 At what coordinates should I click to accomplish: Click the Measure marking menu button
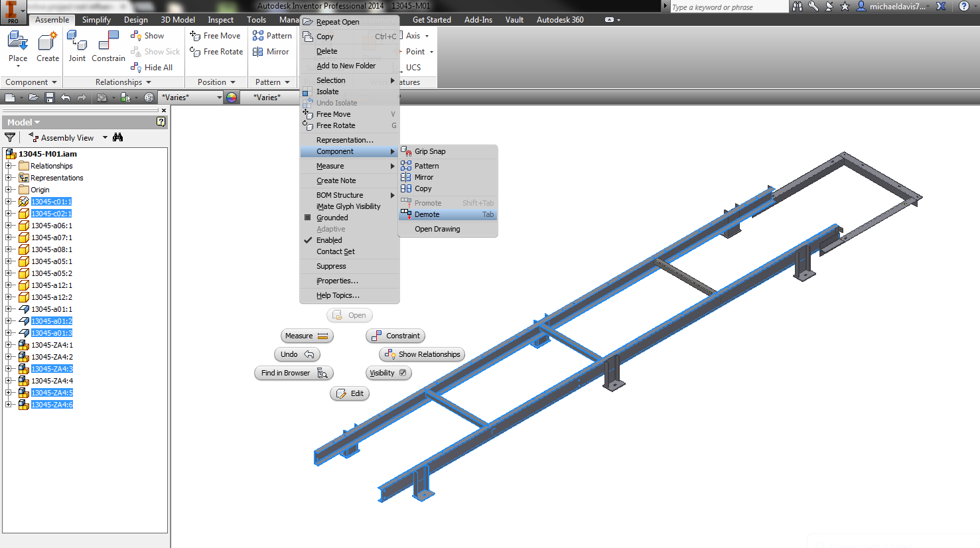(x=307, y=336)
